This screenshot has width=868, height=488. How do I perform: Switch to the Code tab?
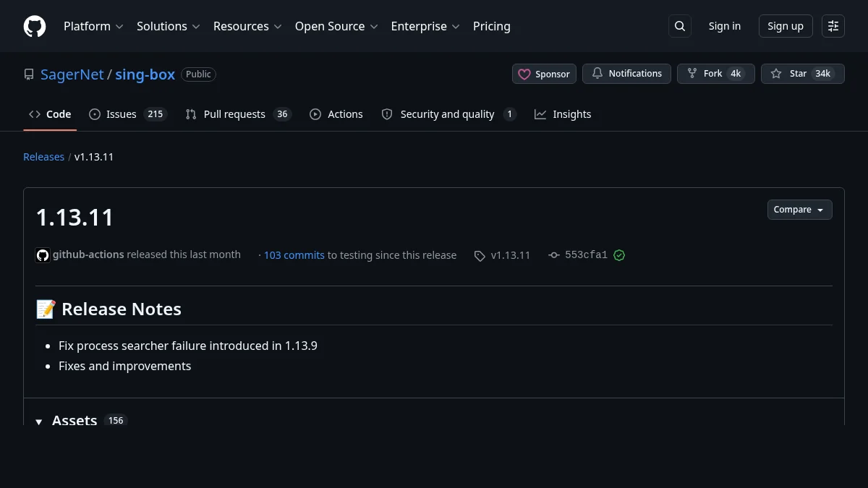click(50, 114)
